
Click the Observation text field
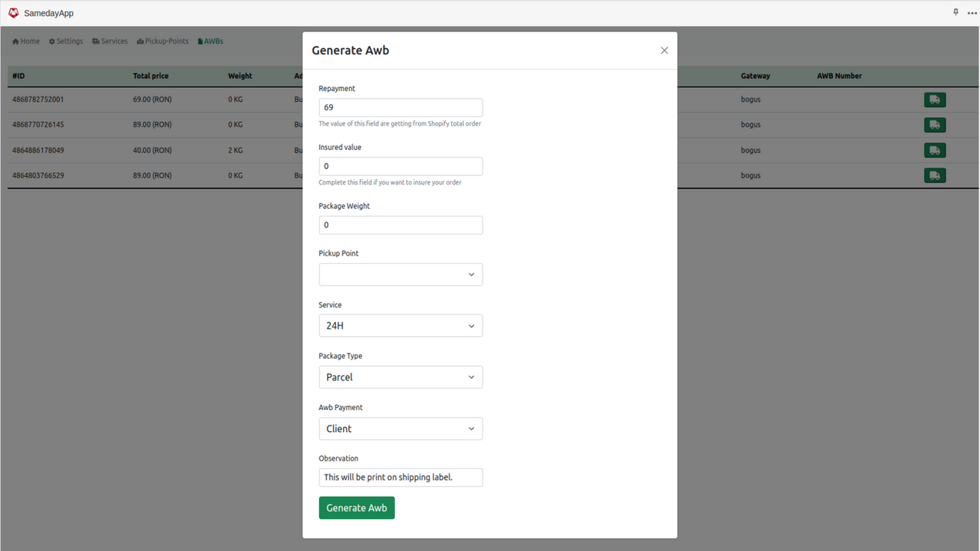[x=400, y=477]
